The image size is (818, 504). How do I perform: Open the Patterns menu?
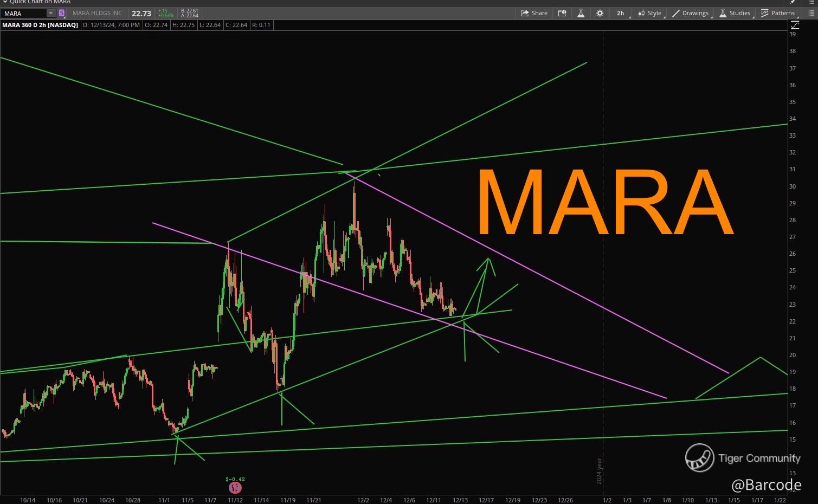pyautogui.click(x=778, y=13)
